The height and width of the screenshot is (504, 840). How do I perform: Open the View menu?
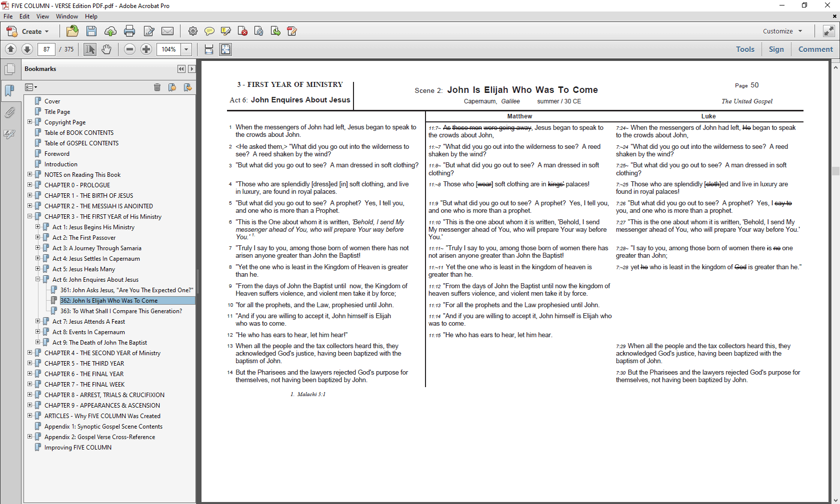coord(42,16)
